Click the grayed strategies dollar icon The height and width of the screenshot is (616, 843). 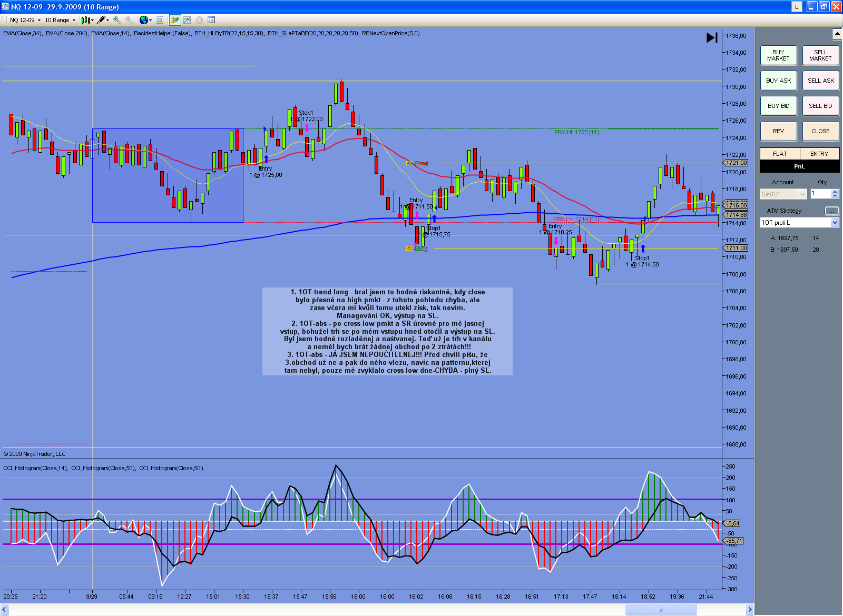pos(199,20)
